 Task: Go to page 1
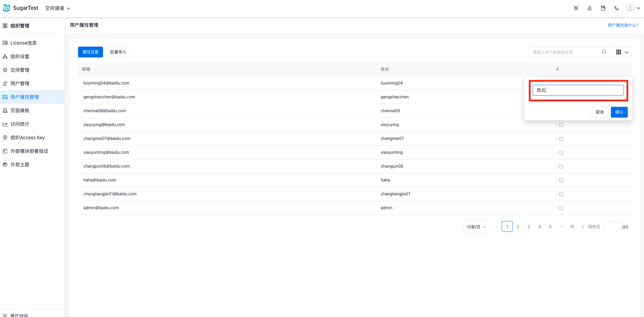507,227
